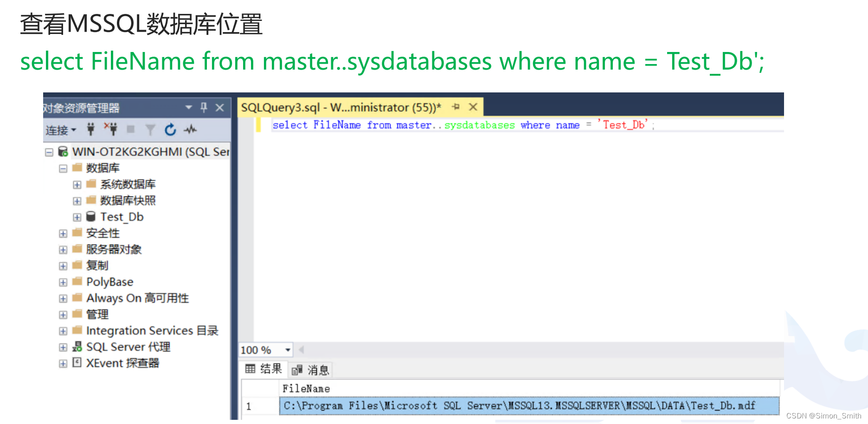Toggle the pin on the SQLQuery3.sql tab
Viewport: 868px width, 424px height.
tap(456, 107)
